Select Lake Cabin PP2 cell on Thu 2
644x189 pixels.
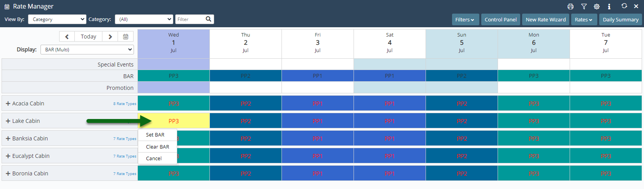246,121
